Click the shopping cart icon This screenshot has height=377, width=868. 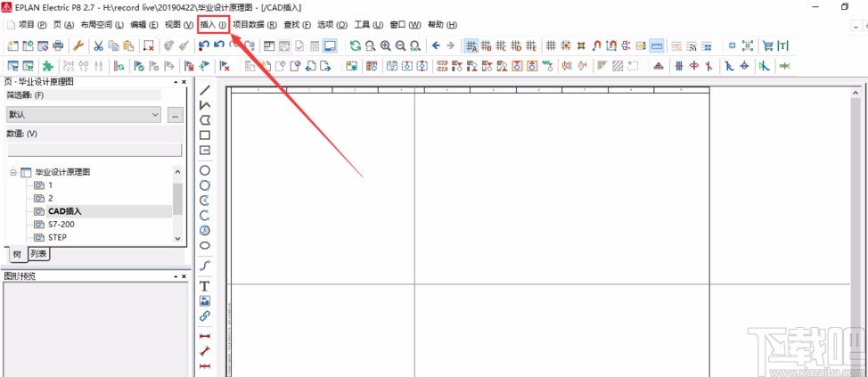pyautogui.click(x=768, y=46)
